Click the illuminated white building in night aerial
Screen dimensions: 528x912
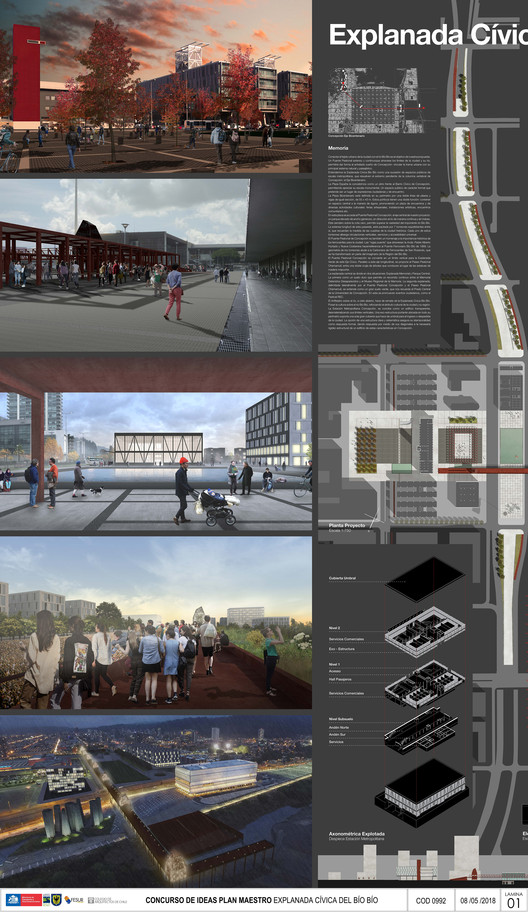pos(216,777)
